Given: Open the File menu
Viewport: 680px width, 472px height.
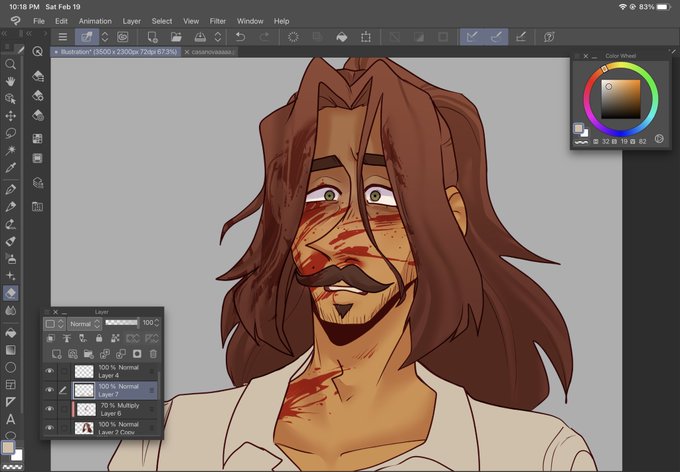Looking at the screenshot, I should [39, 21].
